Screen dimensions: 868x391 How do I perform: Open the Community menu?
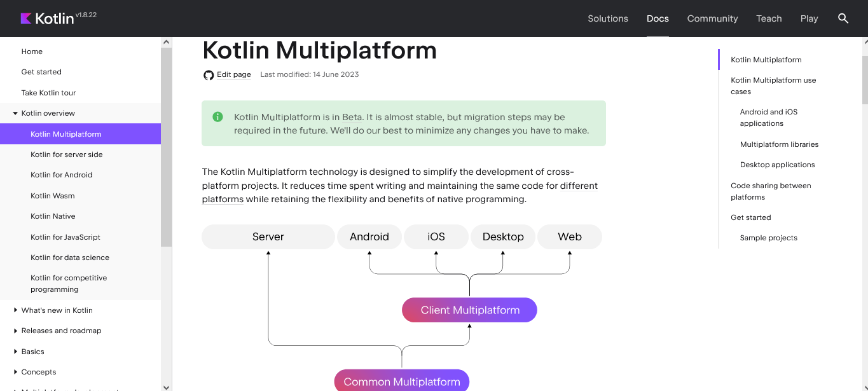pos(712,18)
